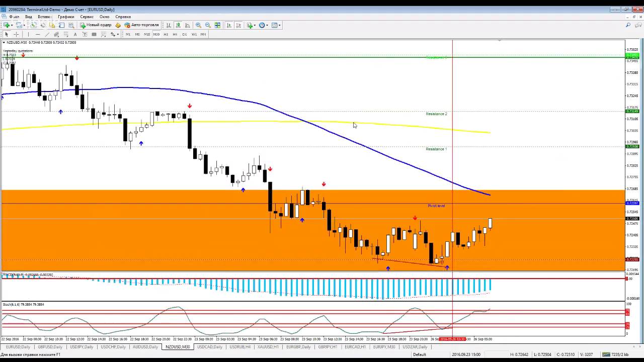Image resolution: width=644 pixels, height=362 pixels.
Task: Switch chart to line chart mode
Action: [188, 25]
